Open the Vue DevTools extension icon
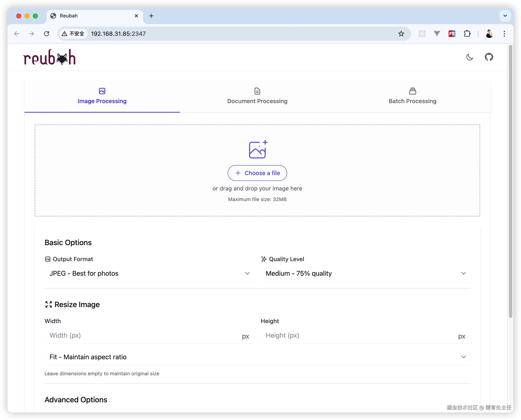 click(437, 34)
